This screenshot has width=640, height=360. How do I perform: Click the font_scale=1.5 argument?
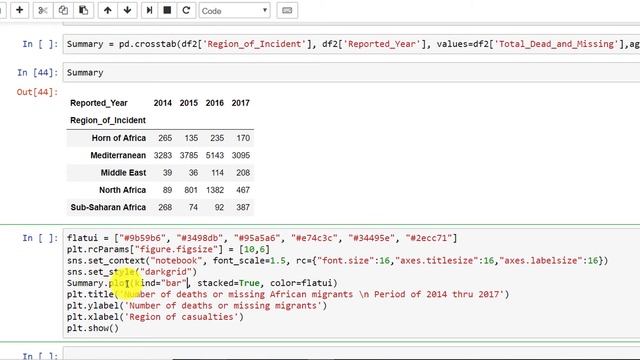tap(249, 260)
